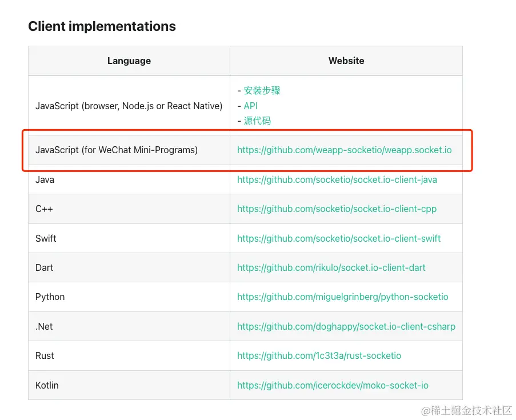
Task: Open the API link
Action: click(250, 106)
